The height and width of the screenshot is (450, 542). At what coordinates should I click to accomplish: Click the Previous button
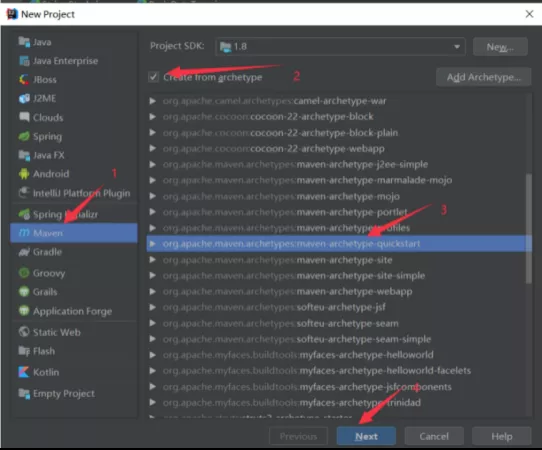coord(298,436)
